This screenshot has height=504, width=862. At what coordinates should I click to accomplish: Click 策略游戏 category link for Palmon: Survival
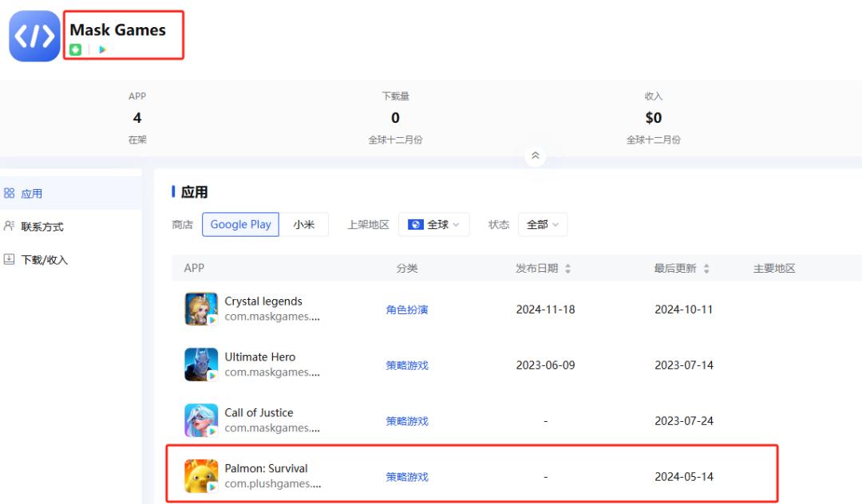407,477
